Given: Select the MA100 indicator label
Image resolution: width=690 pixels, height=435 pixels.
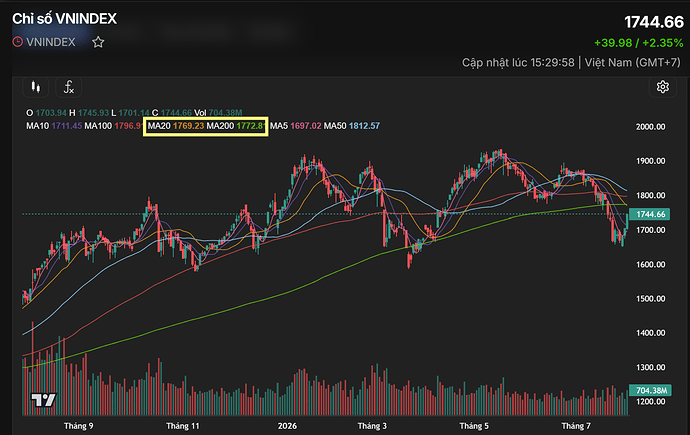Looking at the screenshot, I should click(x=98, y=126).
